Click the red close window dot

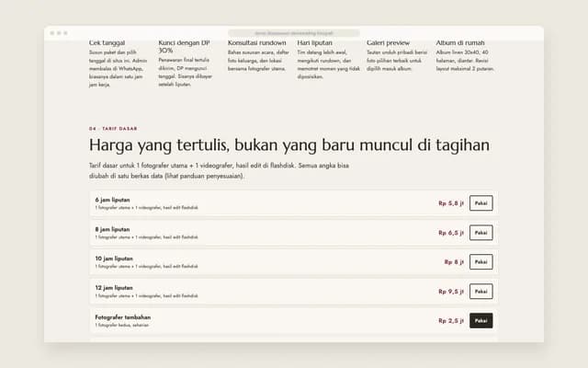click(52, 33)
